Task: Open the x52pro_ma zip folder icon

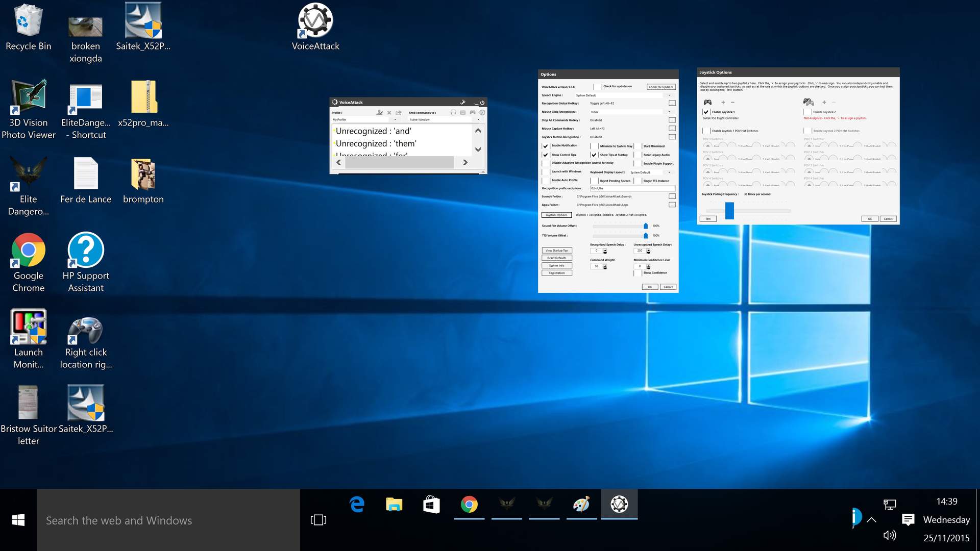Action: click(x=143, y=103)
